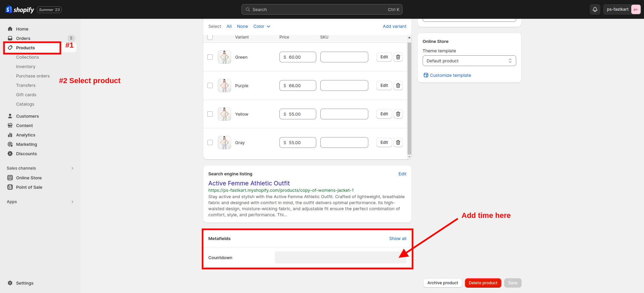
Task: Edit the Yellow variant
Action: [x=384, y=114]
